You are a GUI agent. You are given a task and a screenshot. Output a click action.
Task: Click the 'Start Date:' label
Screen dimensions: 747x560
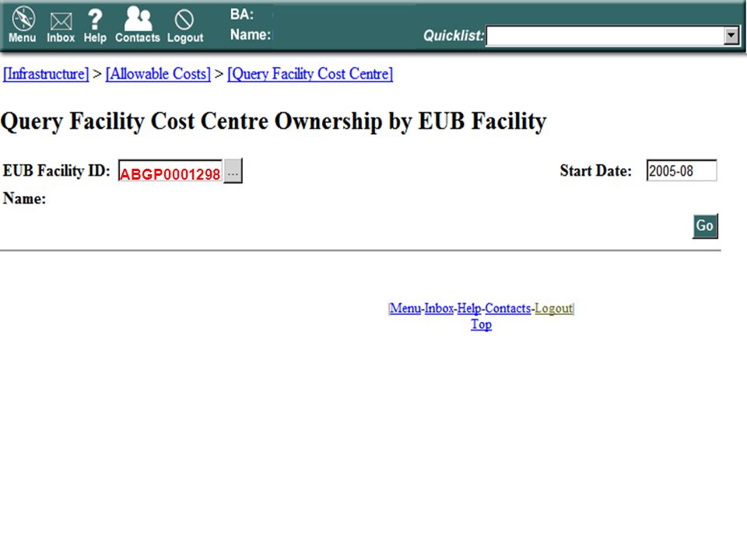click(596, 170)
